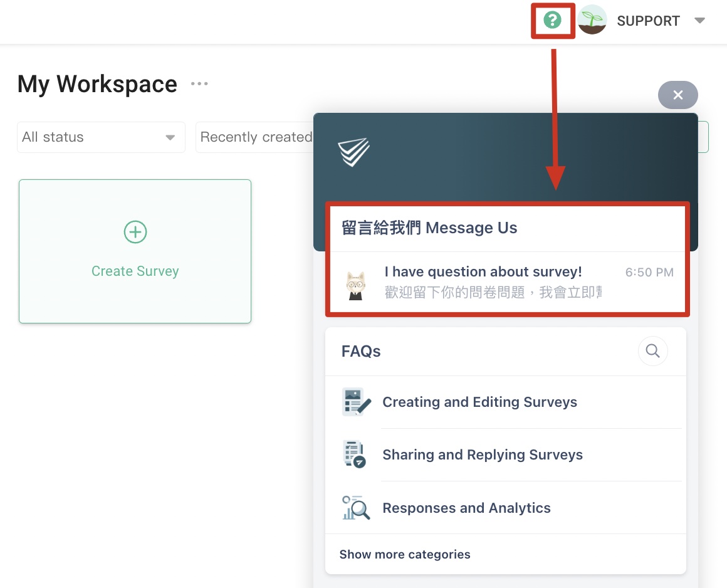Open Sharing and Replying Surveys category
Screen dimensions: 727x588
point(482,455)
